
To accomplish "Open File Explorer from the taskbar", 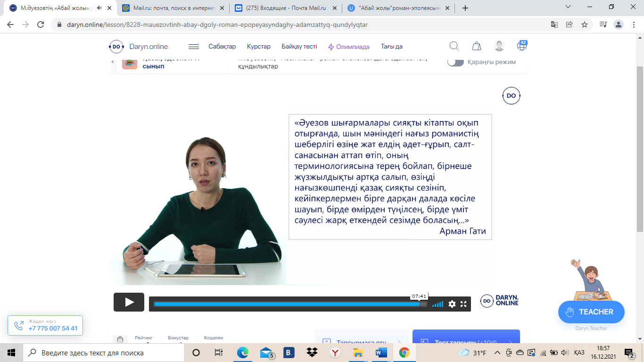I will pos(358,353).
